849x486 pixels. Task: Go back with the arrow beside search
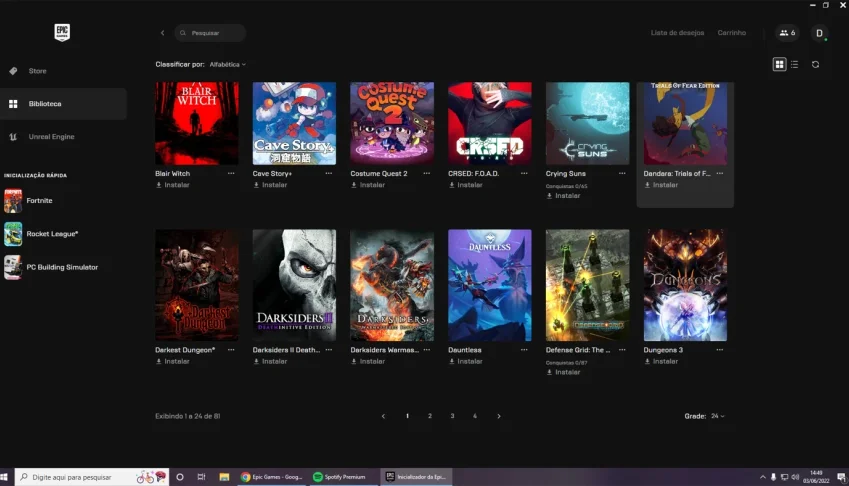pos(162,33)
